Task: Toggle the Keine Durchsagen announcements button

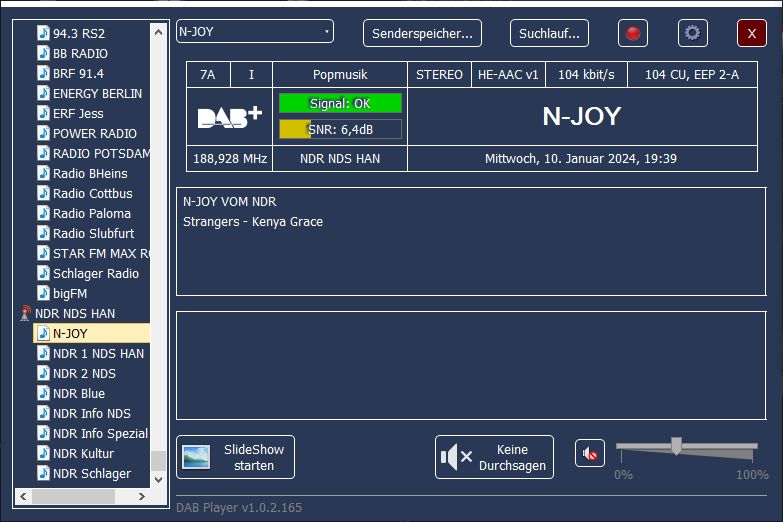Action: (494, 457)
